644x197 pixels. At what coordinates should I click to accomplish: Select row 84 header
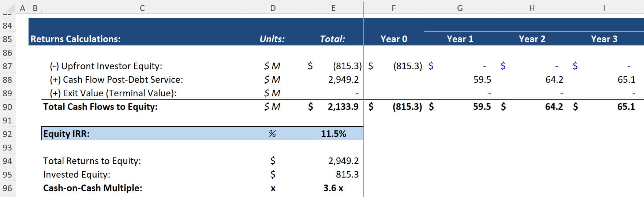(8, 26)
